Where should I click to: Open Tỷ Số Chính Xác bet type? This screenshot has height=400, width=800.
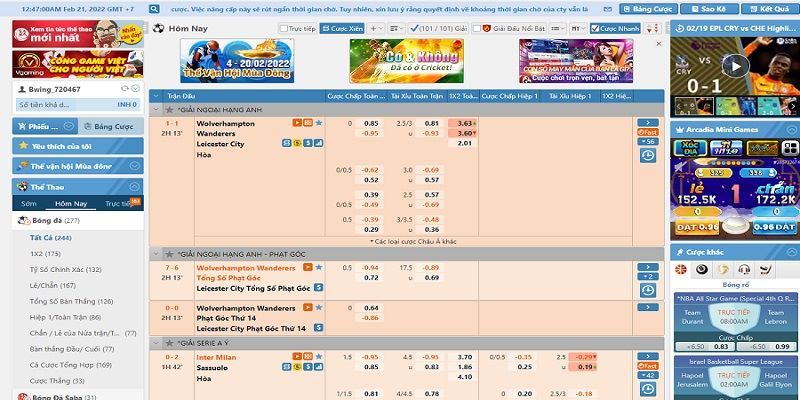[x=65, y=270]
